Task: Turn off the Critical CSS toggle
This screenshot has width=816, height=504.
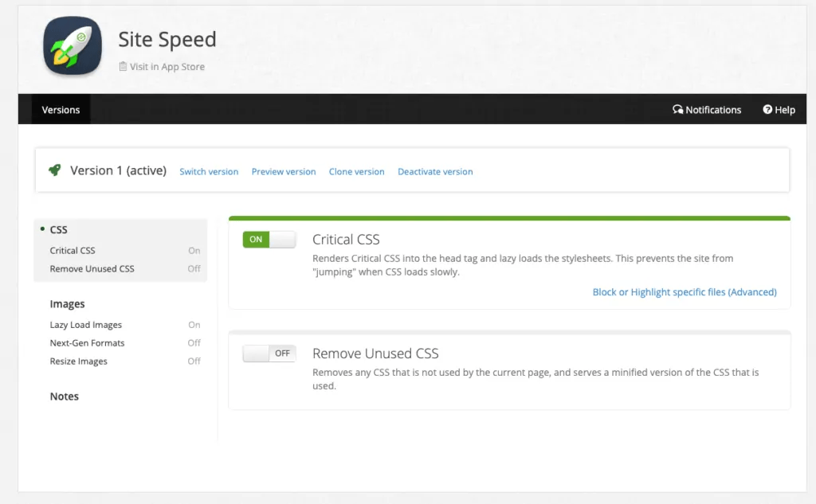Action: coord(269,239)
